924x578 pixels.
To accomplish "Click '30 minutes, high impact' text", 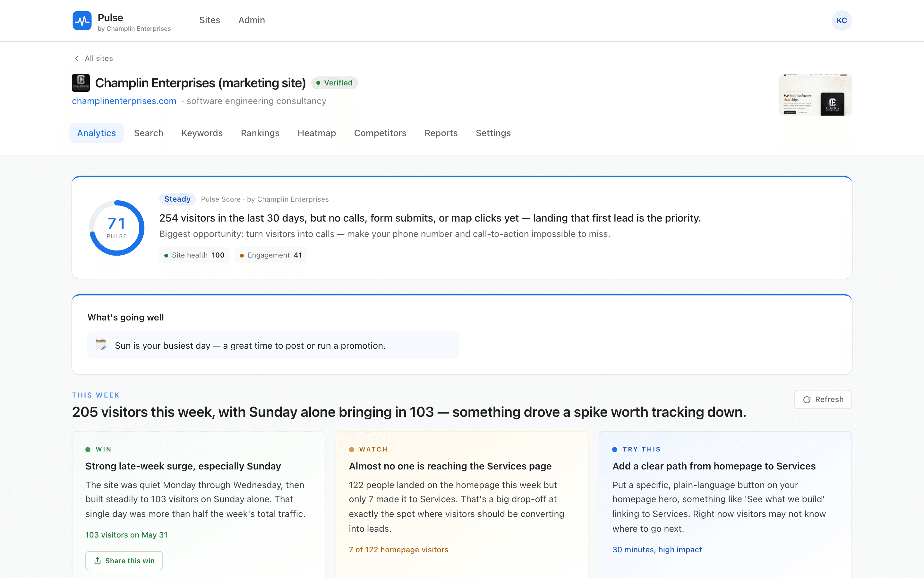I will pyautogui.click(x=657, y=550).
